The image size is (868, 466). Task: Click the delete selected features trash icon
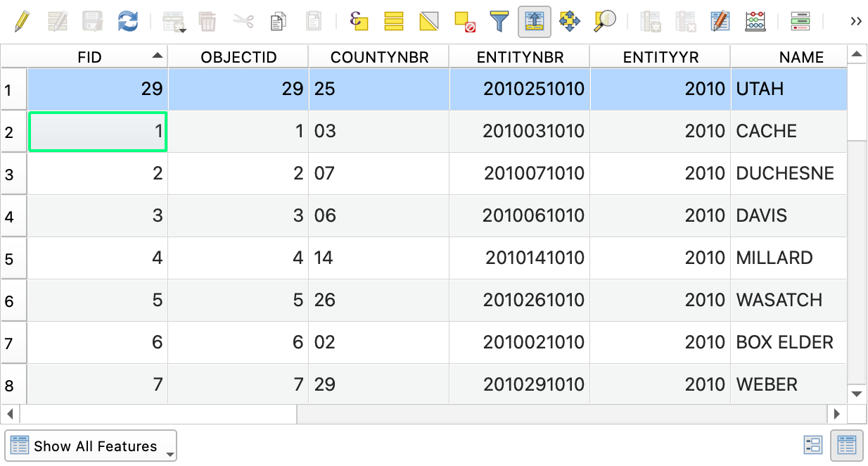208,21
